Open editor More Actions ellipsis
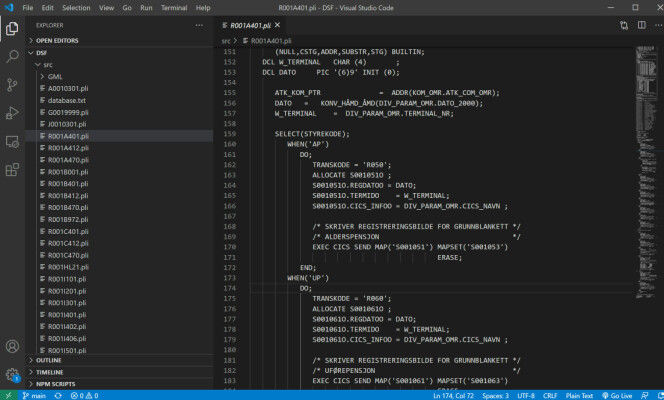 658,25
